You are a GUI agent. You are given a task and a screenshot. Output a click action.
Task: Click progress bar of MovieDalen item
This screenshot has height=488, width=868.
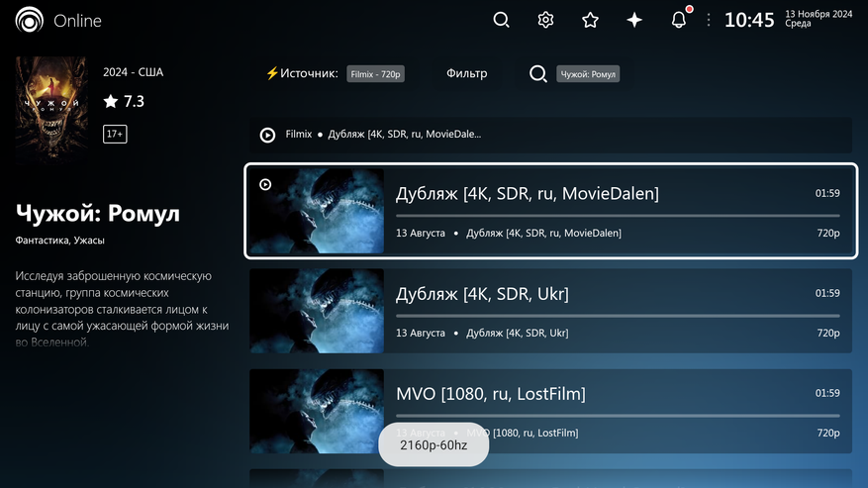[618, 216]
